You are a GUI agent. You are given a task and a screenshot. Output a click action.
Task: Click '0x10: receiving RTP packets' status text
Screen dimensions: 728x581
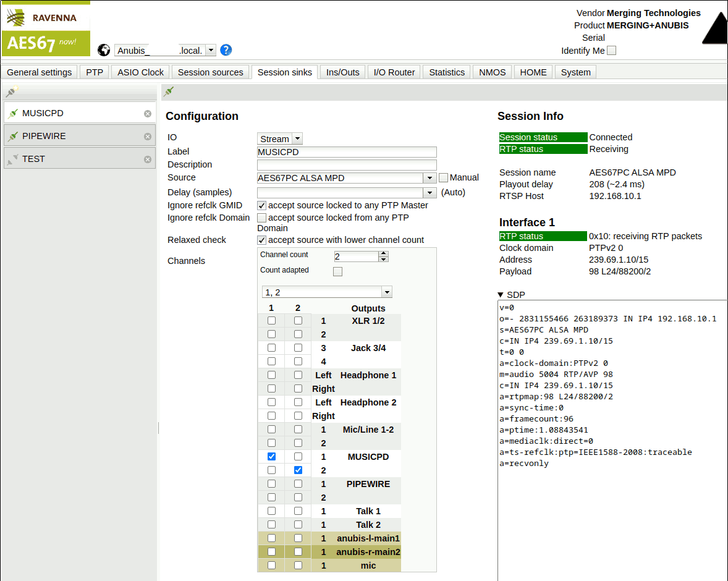click(x=645, y=236)
